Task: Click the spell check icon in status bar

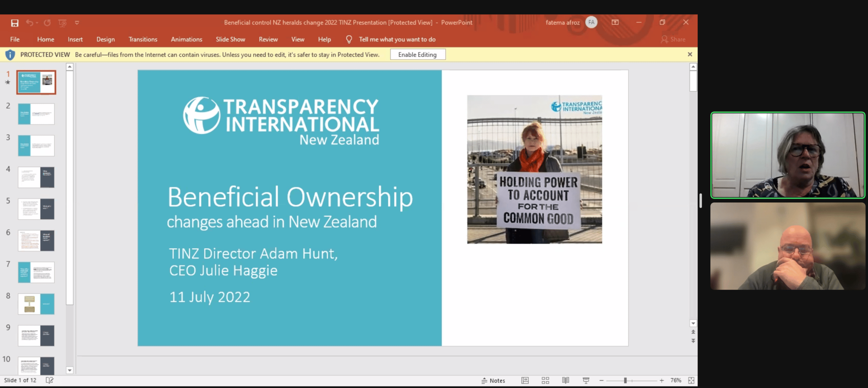Action: pyautogui.click(x=50, y=380)
